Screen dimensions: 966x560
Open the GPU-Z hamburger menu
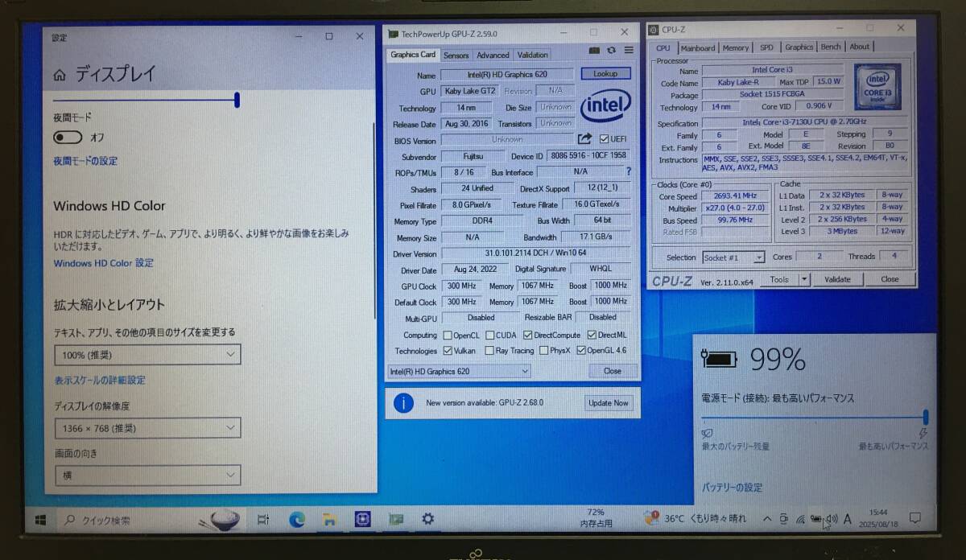629,51
